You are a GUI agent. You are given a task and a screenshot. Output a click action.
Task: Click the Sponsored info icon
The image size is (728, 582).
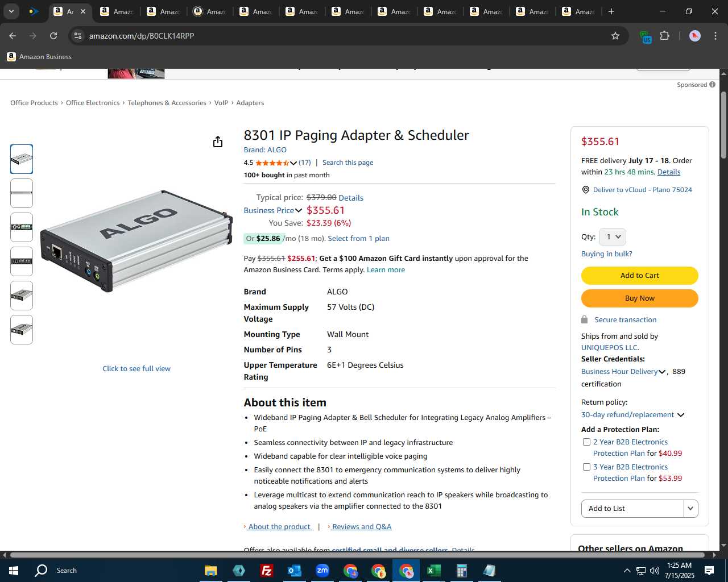pyautogui.click(x=712, y=85)
